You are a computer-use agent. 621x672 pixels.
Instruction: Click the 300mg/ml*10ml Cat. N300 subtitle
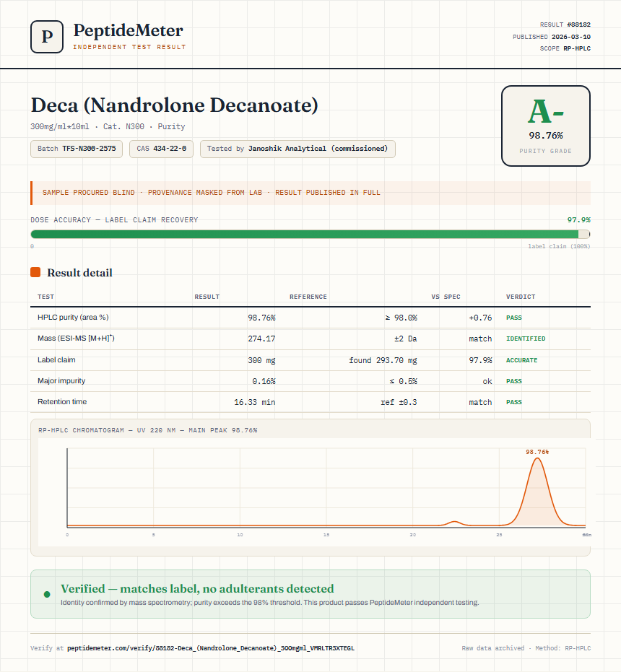click(108, 126)
